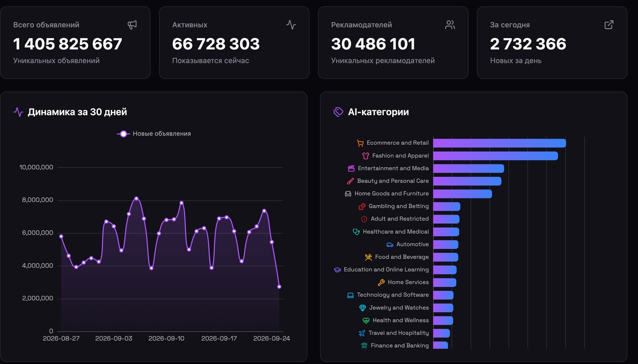The image size is (638, 364).
Task: Click the Gambling and Betting category label
Action: [399, 206]
